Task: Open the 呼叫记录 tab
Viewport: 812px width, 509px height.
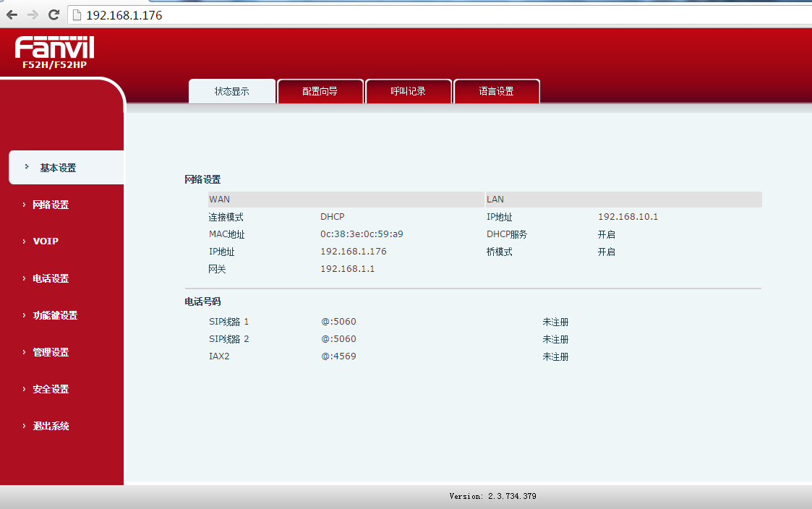Action: 408,92
